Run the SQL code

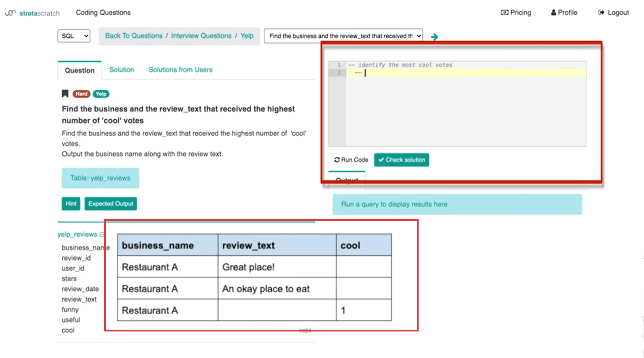(351, 160)
